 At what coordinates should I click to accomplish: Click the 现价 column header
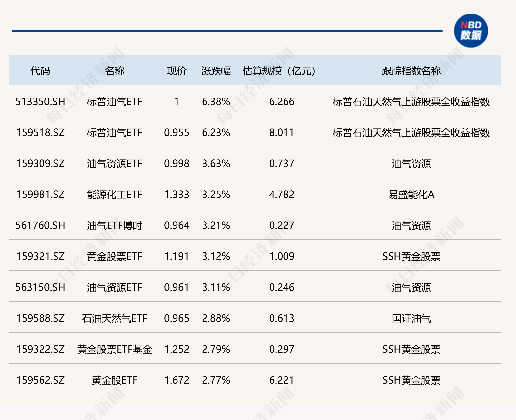point(177,71)
